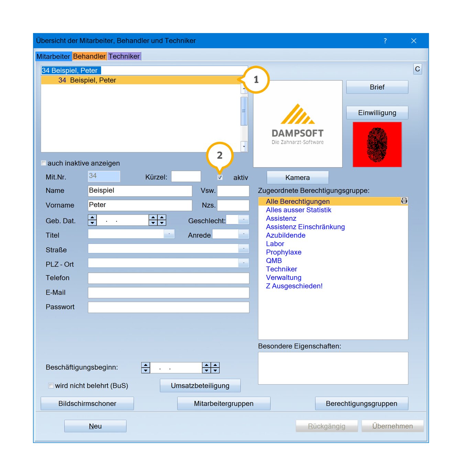
Task: Select the Verwaltung group
Action: click(284, 277)
